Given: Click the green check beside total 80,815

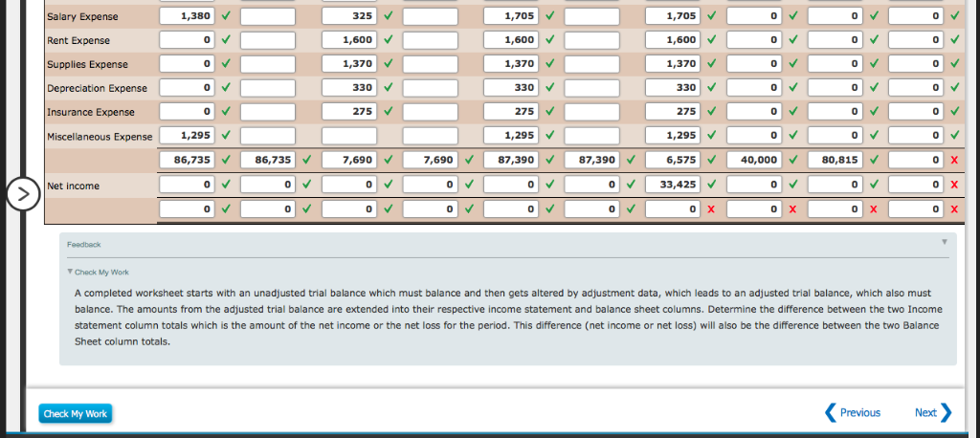Looking at the screenshot, I should [x=874, y=160].
